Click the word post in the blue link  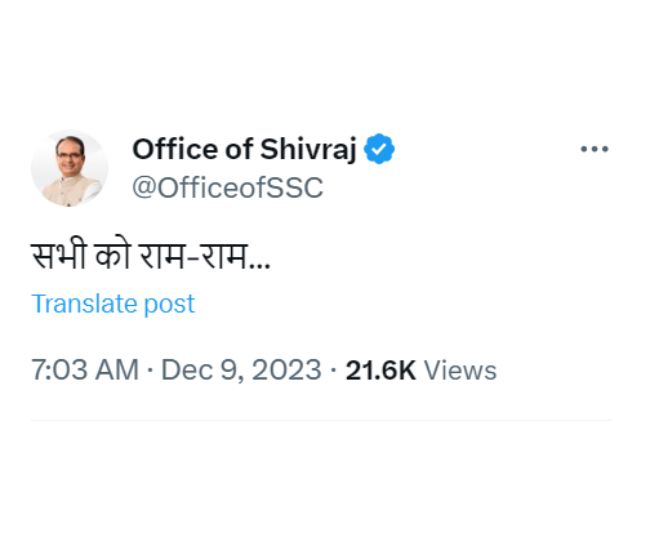170,304
